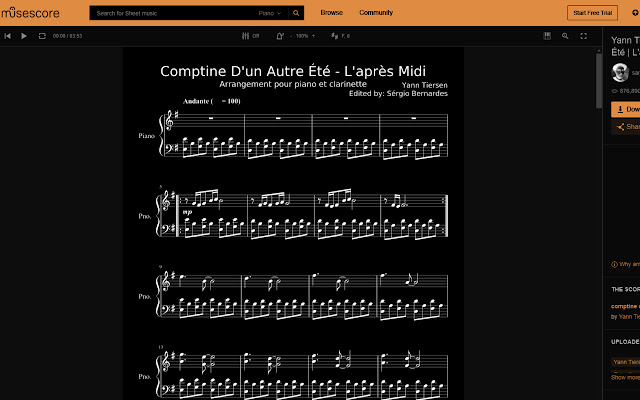This screenshot has height=400, width=640.
Task: Click 'Edited by: Sérgio Bernardes' text
Action: pos(398,93)
